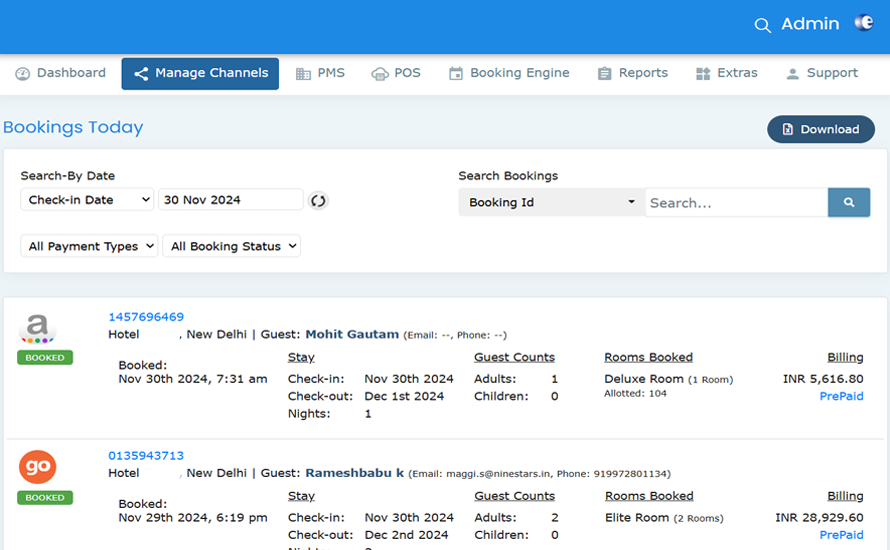Select the Manage Channels tab
Image resolution: width=890 pixels, height=550 pixels.
[200, 73]
